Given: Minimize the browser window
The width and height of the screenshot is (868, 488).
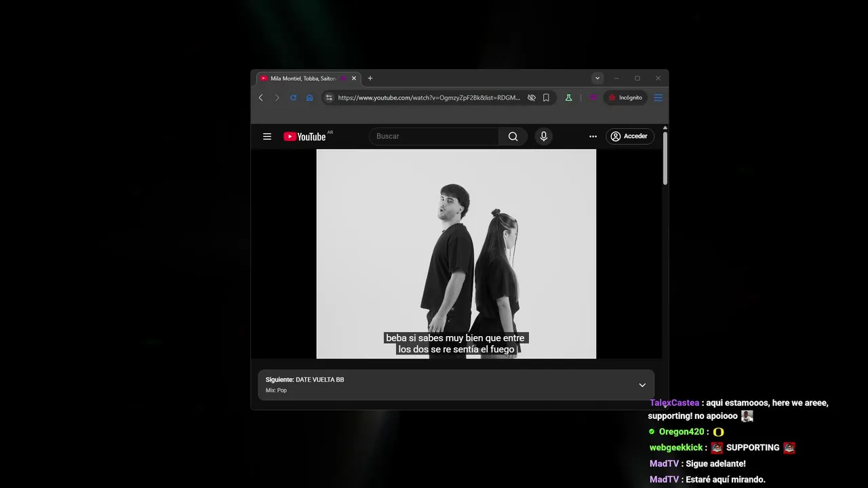Looking at the screenshot, I should 616,79.
